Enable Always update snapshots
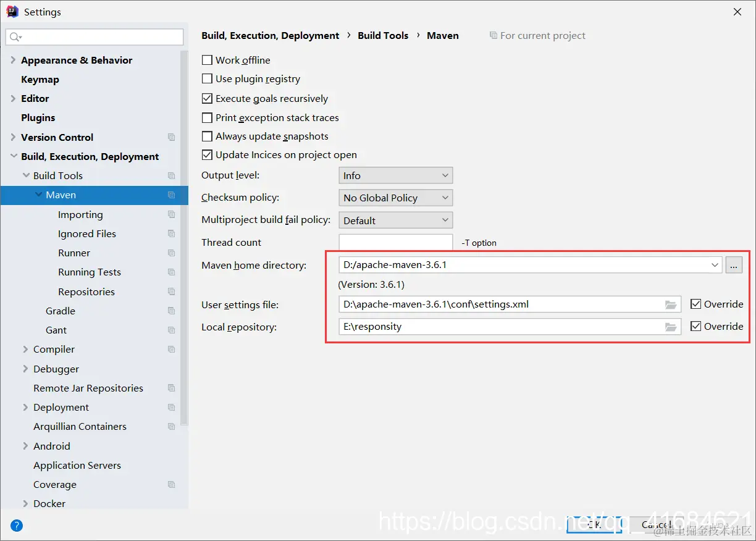Viewport: 756px width, 541px height. point(208,136)
